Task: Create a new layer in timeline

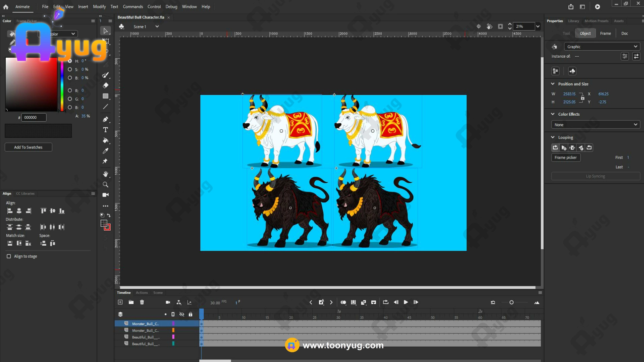Action: tap(120, 302)
